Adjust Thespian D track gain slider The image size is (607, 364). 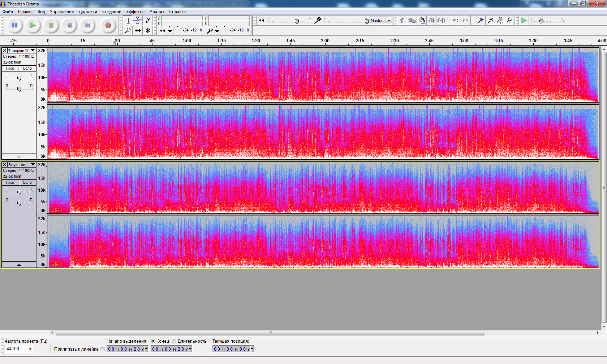pos(19,78)
